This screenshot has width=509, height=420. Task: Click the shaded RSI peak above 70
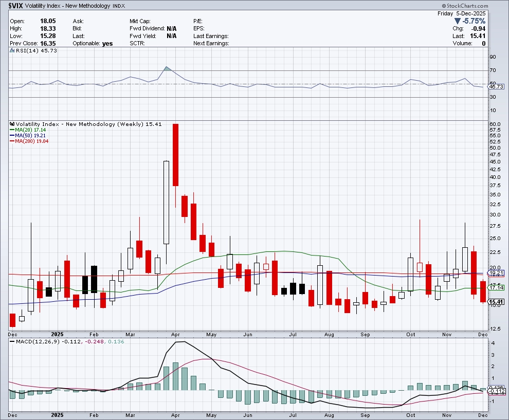point(167,68)
